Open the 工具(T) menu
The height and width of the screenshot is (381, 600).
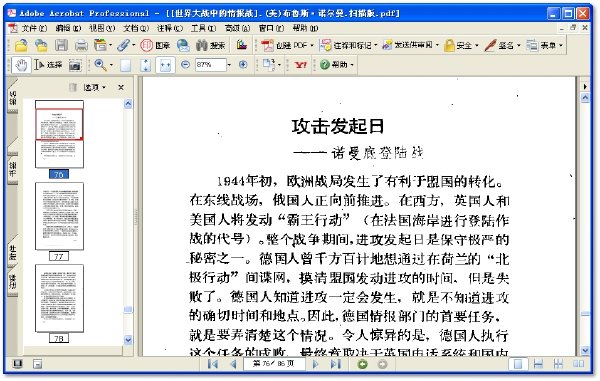(203, 28)
